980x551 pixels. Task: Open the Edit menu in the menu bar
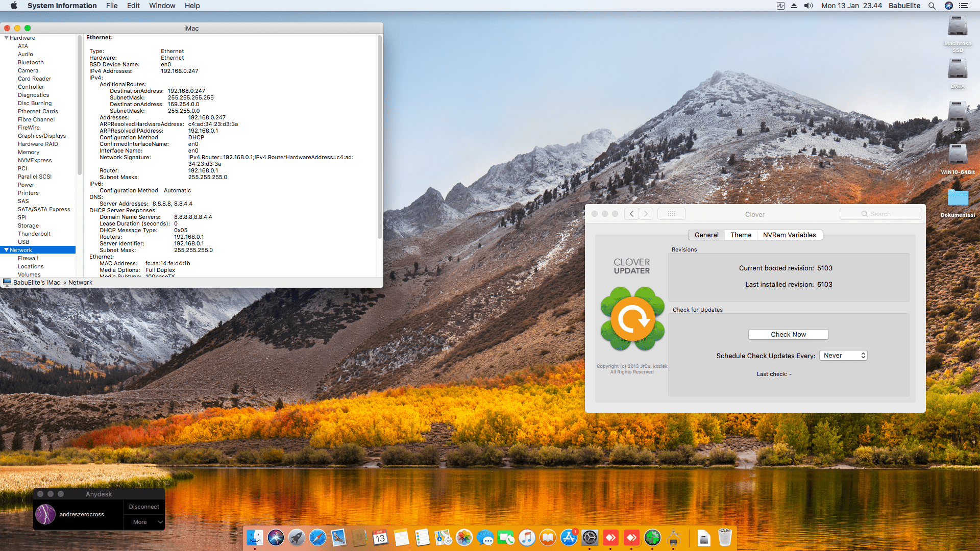pos(133,6)
